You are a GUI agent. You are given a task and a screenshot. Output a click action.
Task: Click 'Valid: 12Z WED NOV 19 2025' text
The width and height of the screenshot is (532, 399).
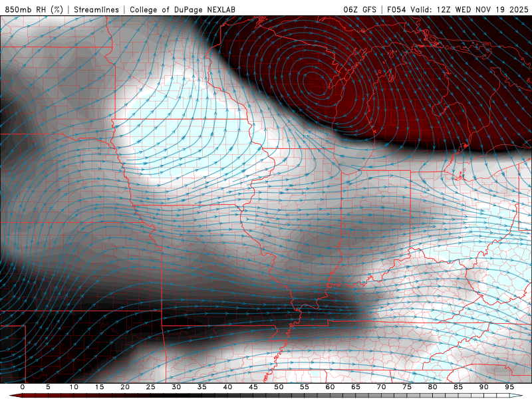point(469,9)
